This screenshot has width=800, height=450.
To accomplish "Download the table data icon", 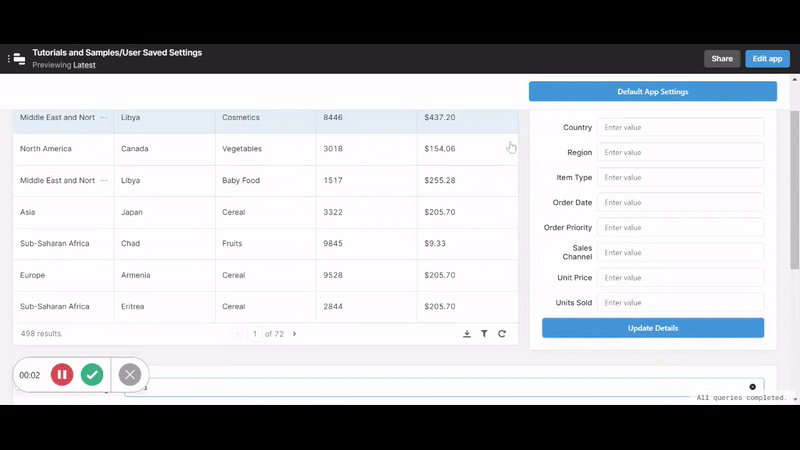I will [466, 334].
